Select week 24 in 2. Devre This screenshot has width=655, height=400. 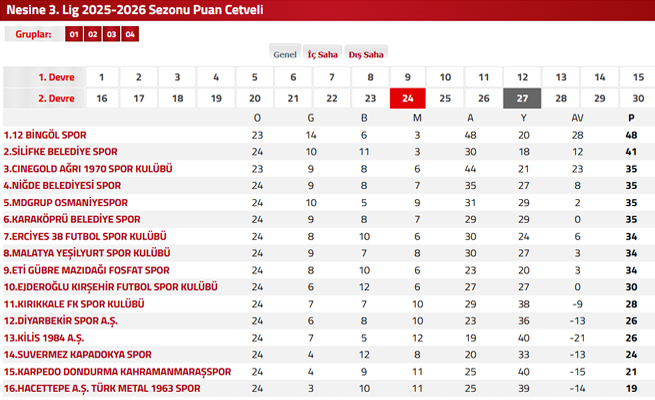408,98
